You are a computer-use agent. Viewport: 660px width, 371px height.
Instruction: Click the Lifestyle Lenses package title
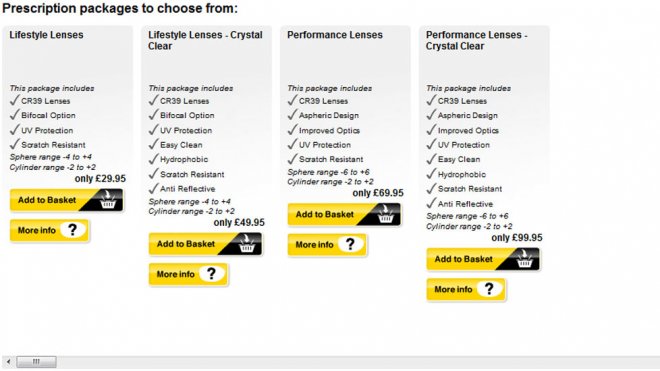46,35
